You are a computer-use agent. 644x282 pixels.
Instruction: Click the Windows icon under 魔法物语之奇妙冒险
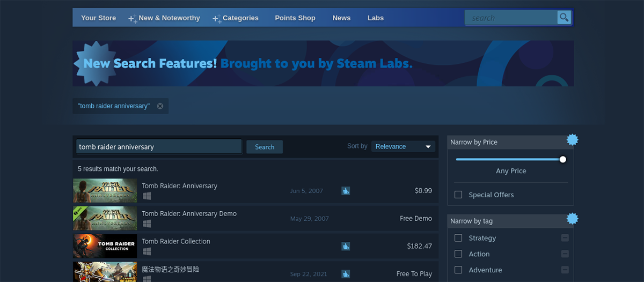pyautogui.click(x=147, y=279)
